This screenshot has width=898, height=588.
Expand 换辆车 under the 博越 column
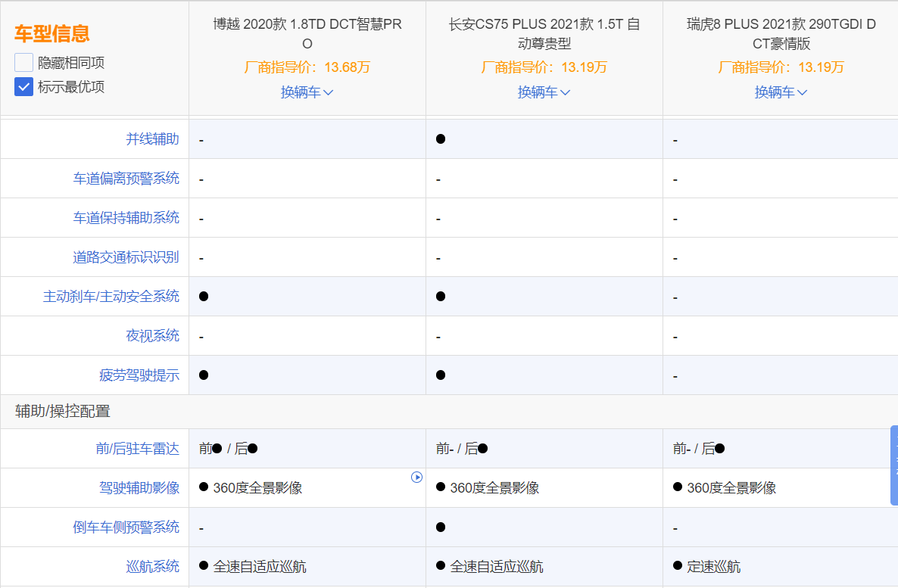[307, 92]
